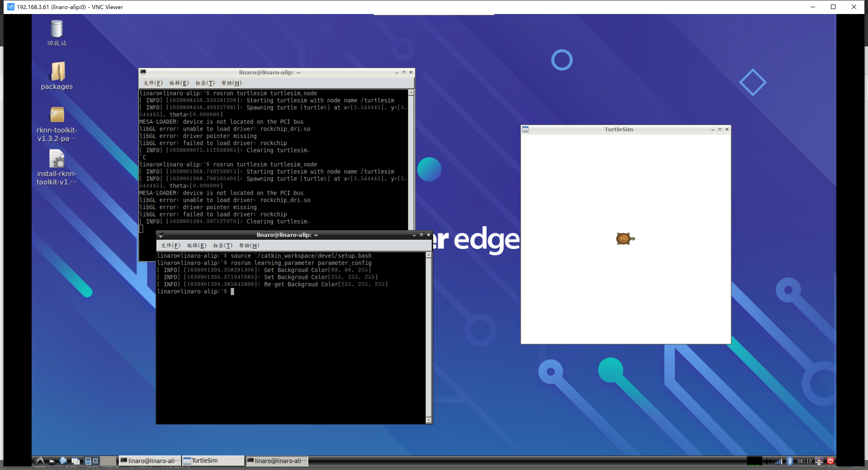Activate TurtleSim taskbar button
The image size is (868, 470).
point(213,461)
